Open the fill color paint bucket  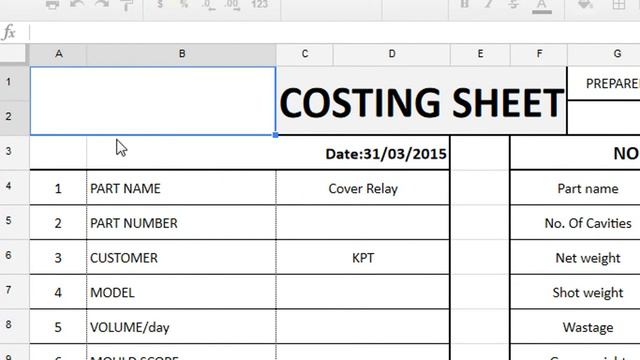click(585, 5)
